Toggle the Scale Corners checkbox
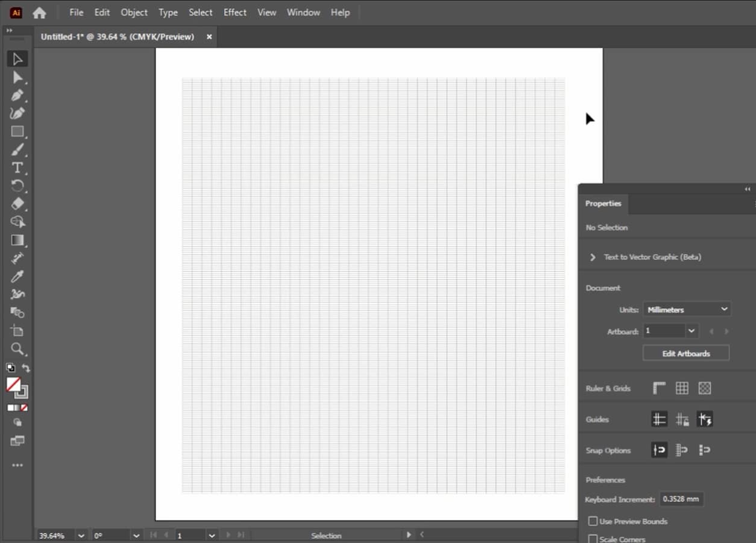Viewport: 756px width, 543px height. coord(593,539)
